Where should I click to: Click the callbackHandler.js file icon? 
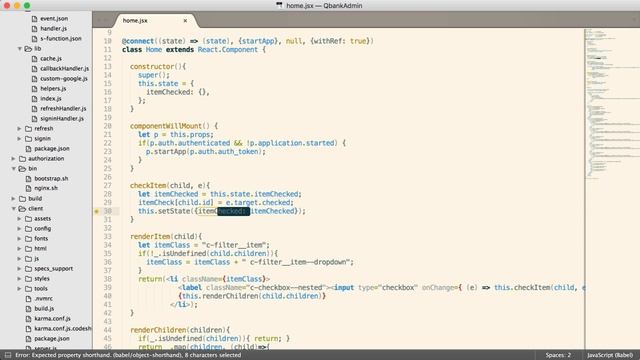pyautogui.click(x=34, y=69)
